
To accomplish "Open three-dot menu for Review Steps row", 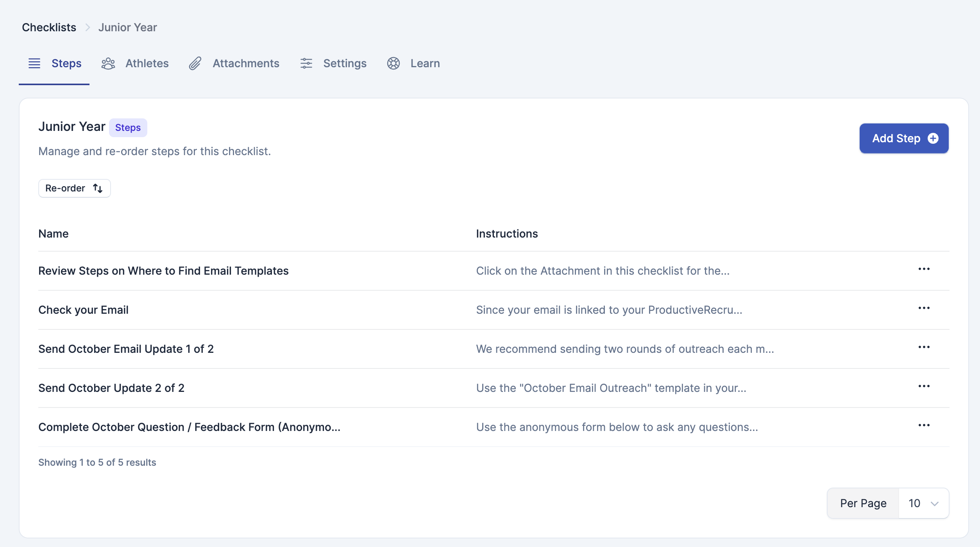I will 924,269.
